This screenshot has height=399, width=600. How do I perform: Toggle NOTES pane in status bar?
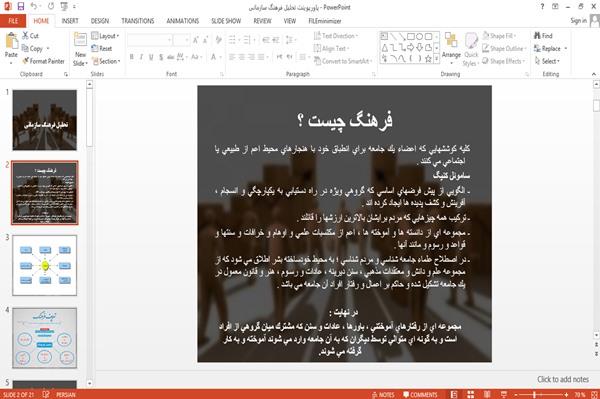(383, 394)
